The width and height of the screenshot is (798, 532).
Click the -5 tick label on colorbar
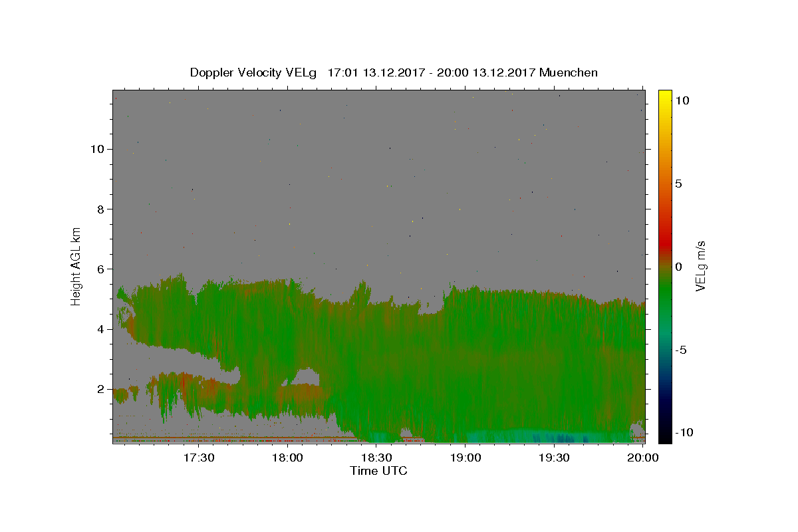pyautogui.click(x=682, y=350)
